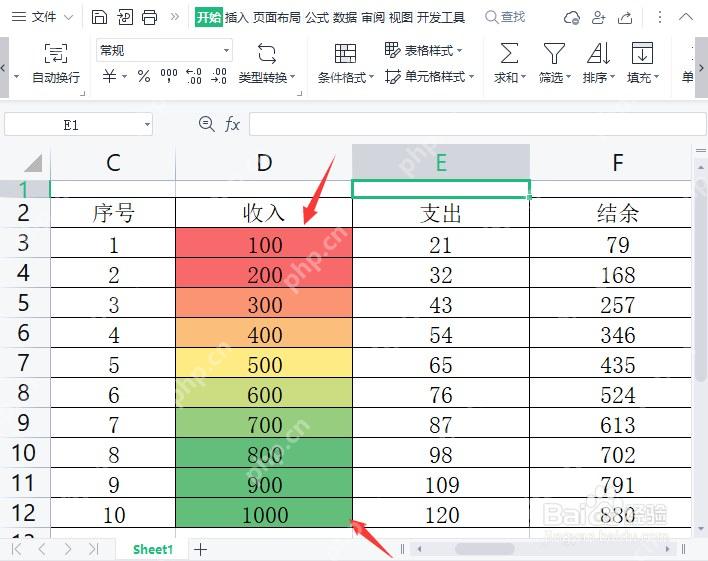
Task: Click the yellow cell with value 500
Action: click(264, 363)
